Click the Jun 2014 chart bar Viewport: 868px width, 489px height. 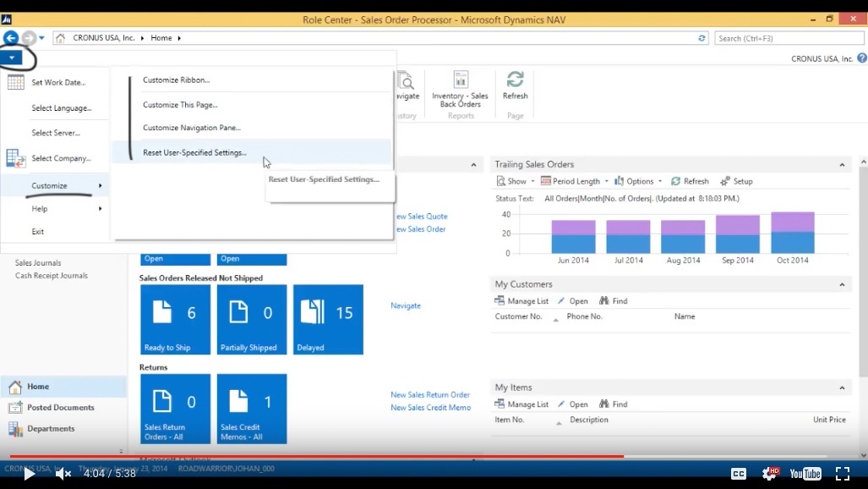[x=573, y=237]
